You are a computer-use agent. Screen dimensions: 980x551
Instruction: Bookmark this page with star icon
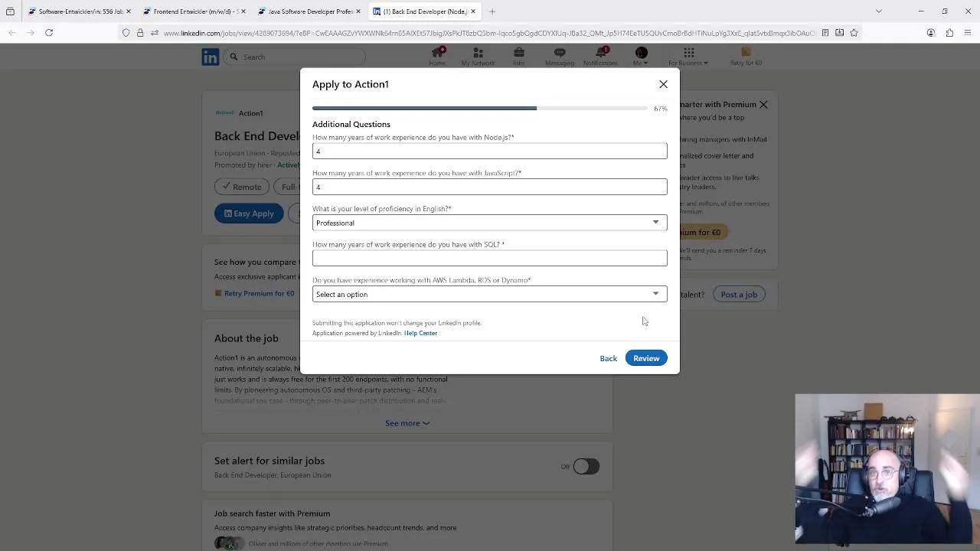(x=854, y=33)
